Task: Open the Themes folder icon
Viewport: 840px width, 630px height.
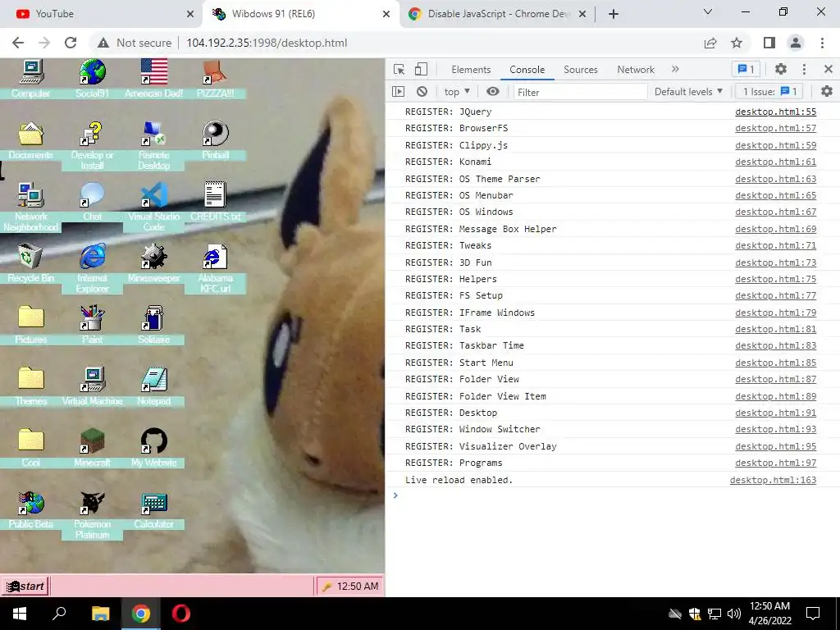Action: tap(31, 379)
